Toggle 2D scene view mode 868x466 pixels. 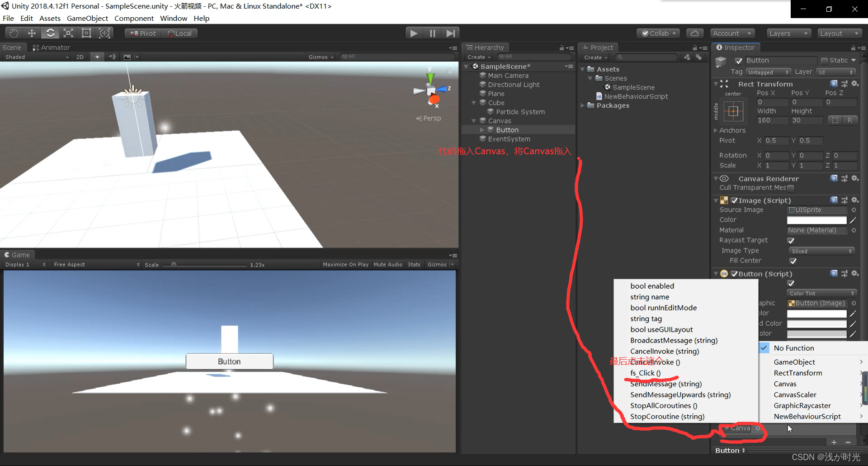[80, 57]
